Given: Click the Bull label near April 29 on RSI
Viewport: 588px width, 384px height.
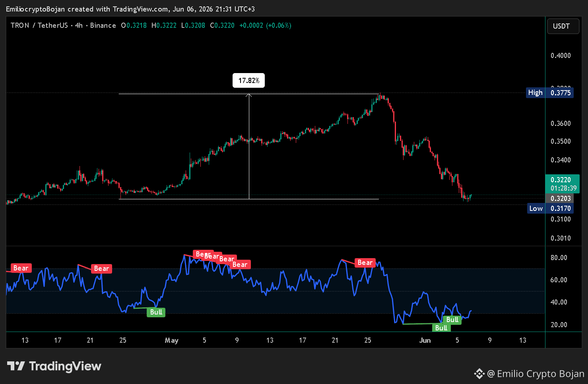Looking at the screenshot, I should click(156, 312).
